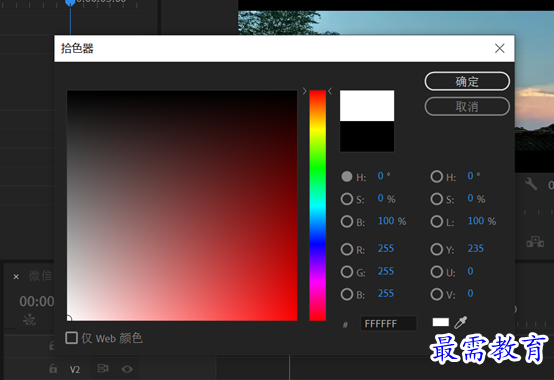Image resolution: width=554 pixels, height=380 pixels.
Task: Click the rainbow hue slider bar
Action: point(317,206)
